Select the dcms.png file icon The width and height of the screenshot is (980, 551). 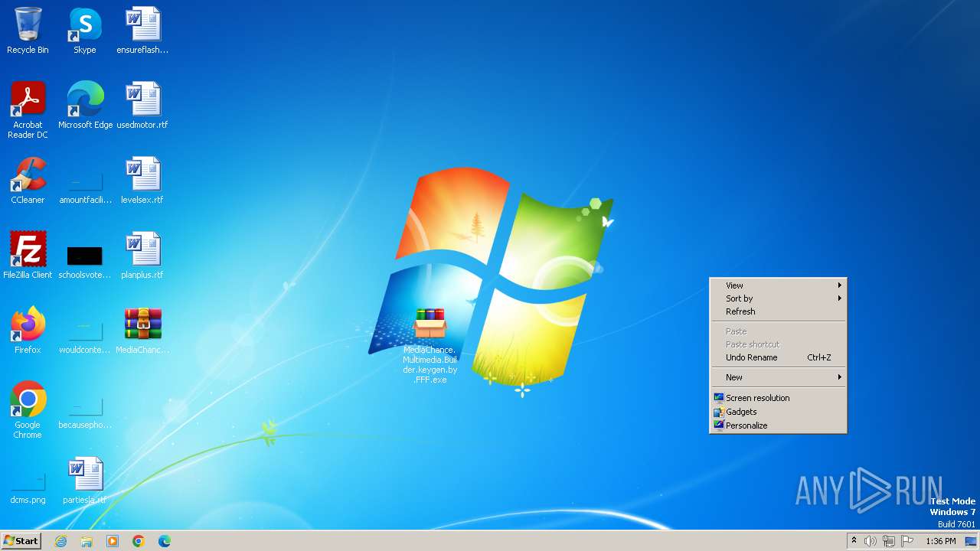pos(28,489)
